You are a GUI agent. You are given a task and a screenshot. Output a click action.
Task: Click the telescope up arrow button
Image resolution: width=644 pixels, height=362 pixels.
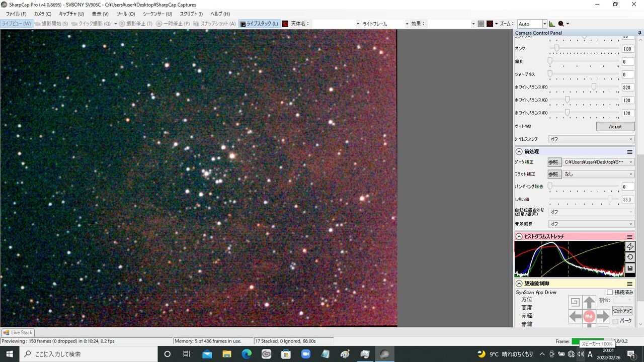coord(589,302)
